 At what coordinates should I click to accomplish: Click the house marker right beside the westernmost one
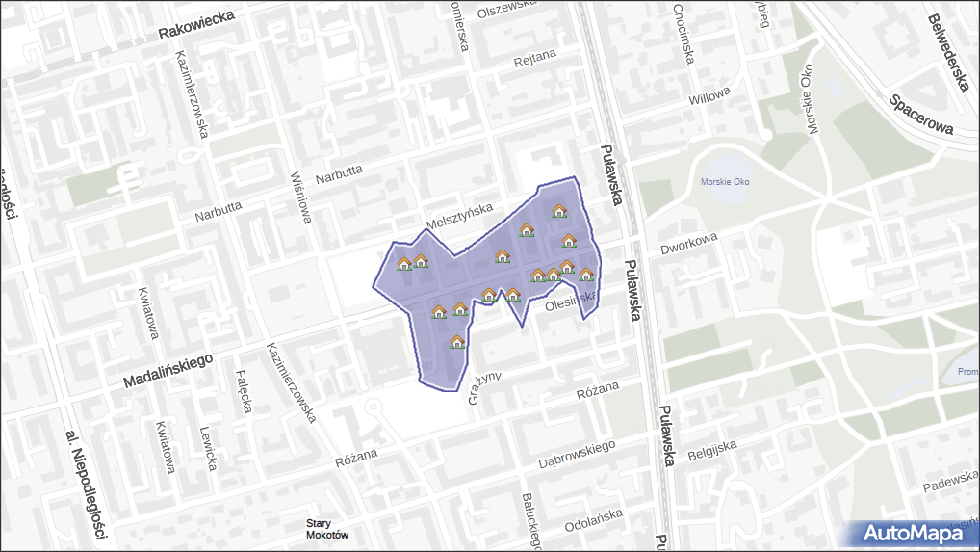(x=421, y=261)
